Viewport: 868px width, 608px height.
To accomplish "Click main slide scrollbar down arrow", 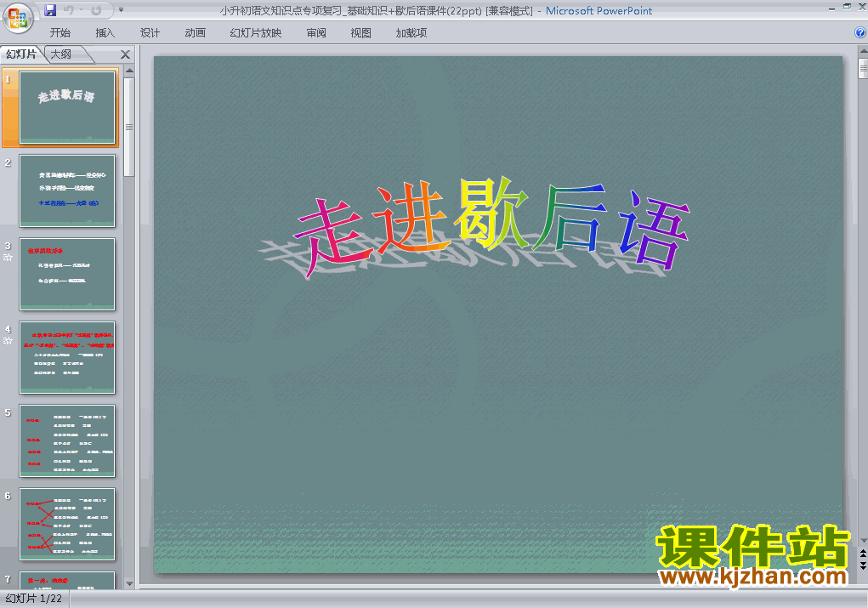I will pos(863,541).
